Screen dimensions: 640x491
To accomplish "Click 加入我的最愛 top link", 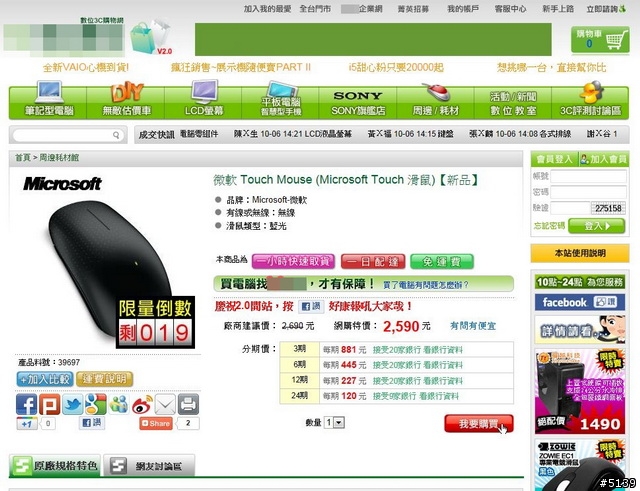I will click(x=267, y=9).
